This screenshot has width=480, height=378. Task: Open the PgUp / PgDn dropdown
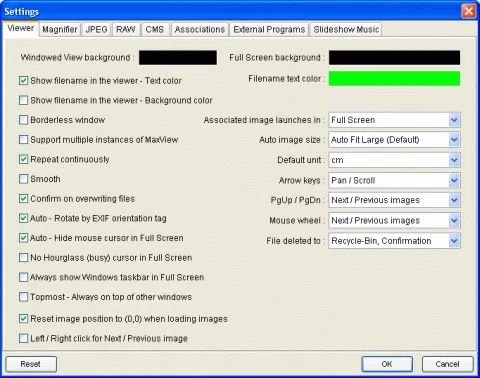click(x=394, y=200)
